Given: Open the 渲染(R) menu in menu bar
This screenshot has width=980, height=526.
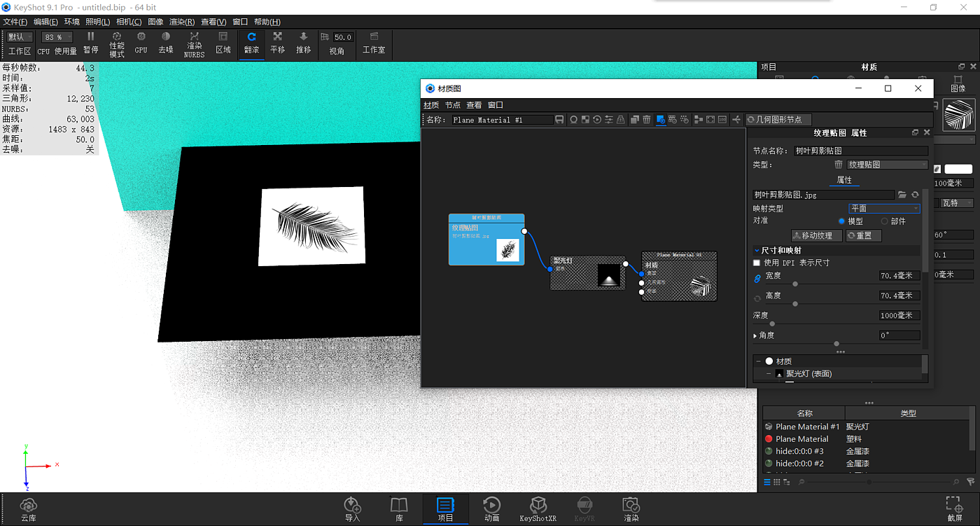Looking at the screenshot, I should (181, 22).
